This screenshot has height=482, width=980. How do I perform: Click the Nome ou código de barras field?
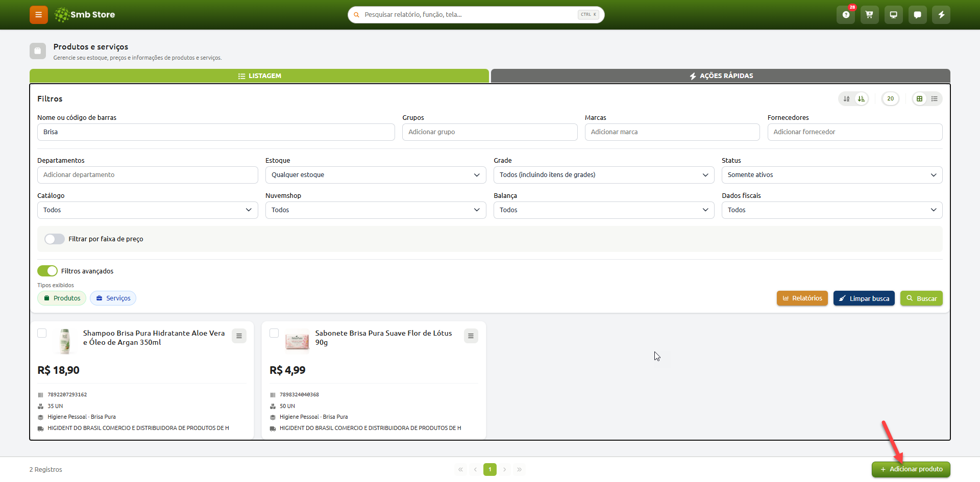(x=216, y=132)
